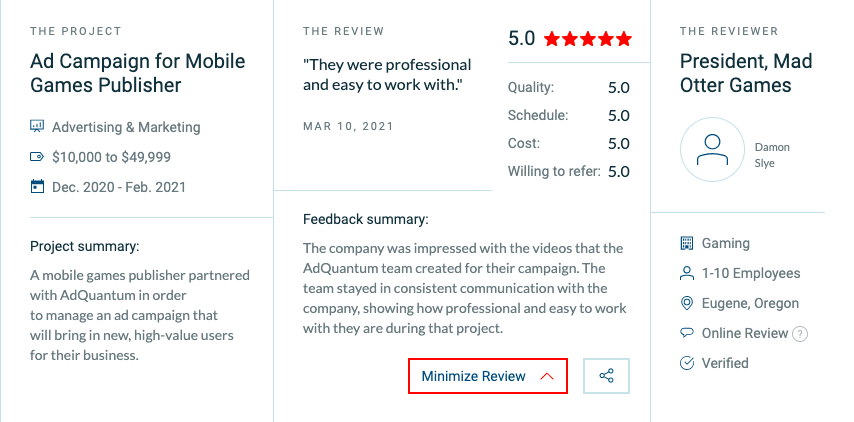Click the calendar icon beside project dates
Image resolution: width=854 pixels, height=422 pixels.
36,187
